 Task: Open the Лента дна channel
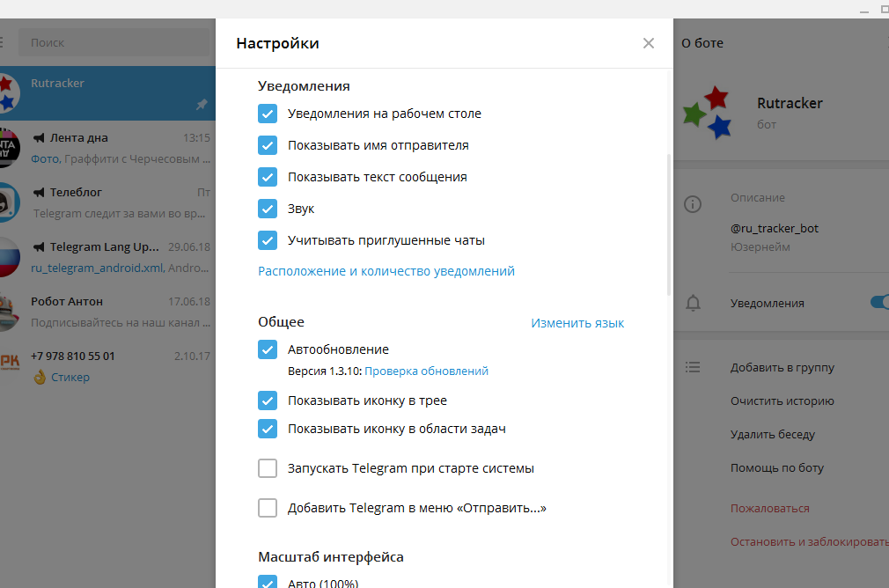(107, 147)
